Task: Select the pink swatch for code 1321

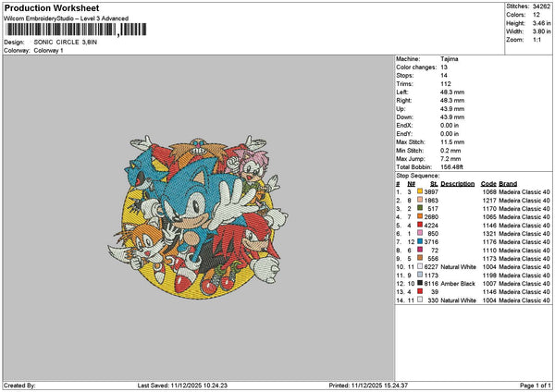Action: (x=420, y=234)
